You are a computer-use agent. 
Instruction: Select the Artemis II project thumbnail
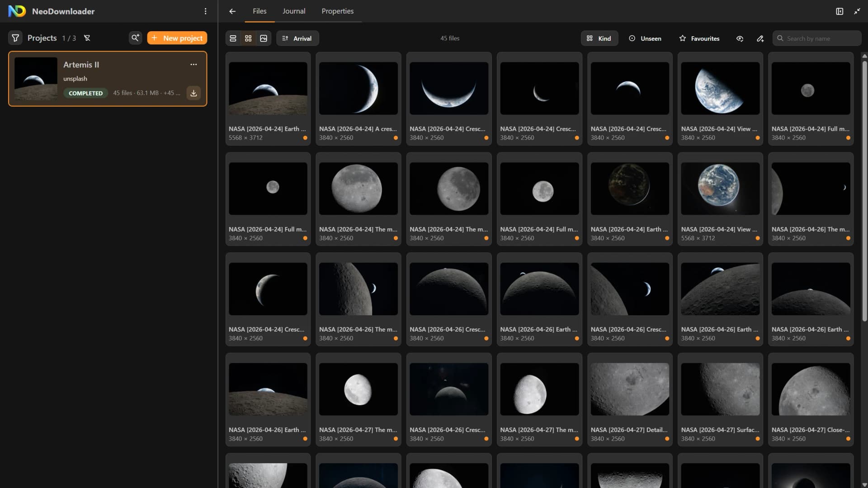(x=36, y=79)
